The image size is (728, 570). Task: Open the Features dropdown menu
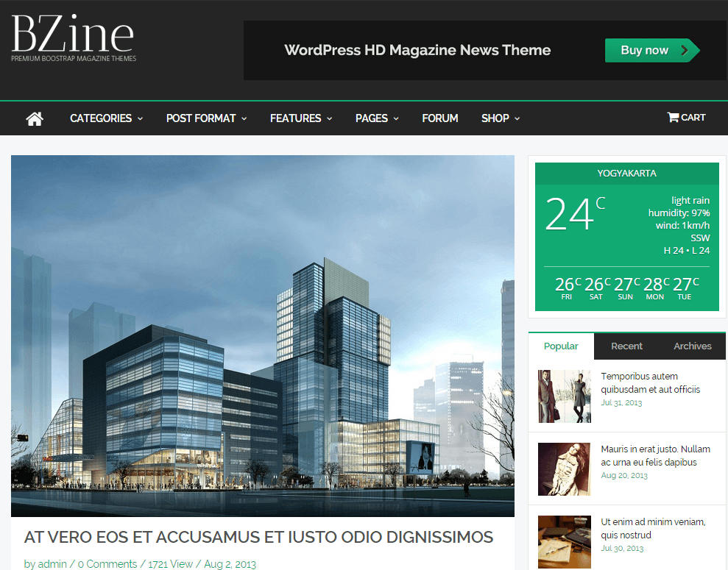[x=300, y=118]
